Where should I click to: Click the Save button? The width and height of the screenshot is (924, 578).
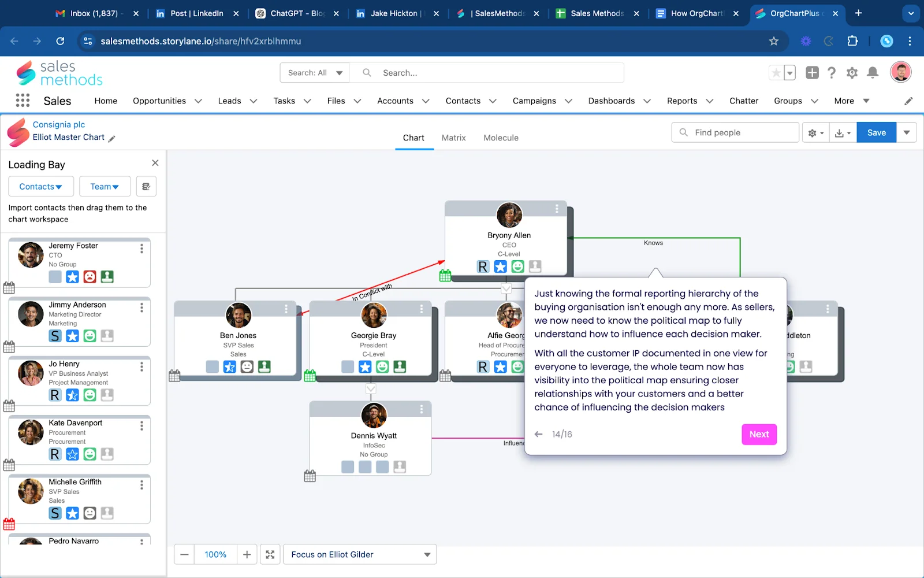coord(876,132)
